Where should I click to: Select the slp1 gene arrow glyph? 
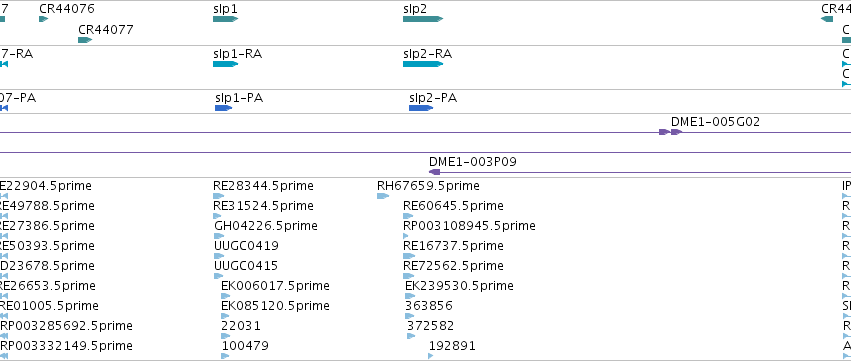click(225, 19)
